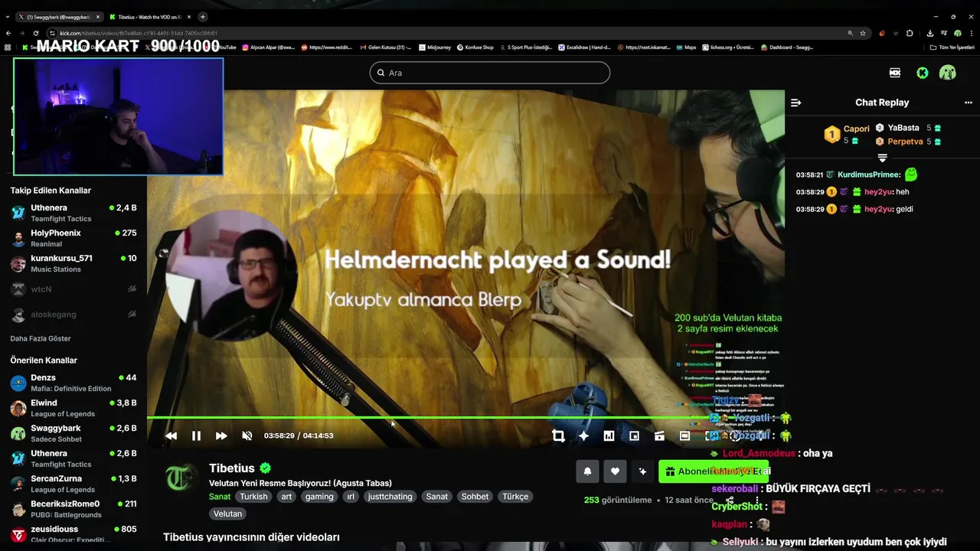Image resolution: width=980 pixels, height=551 pixels.
Task: Open recommended channel SercanZurna
Action: click(73, 484)
